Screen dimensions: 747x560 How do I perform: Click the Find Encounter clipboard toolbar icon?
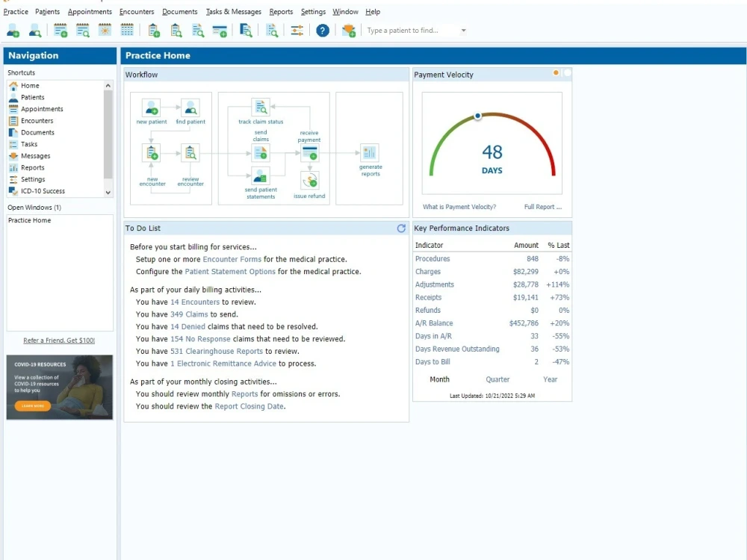point(176,31)
